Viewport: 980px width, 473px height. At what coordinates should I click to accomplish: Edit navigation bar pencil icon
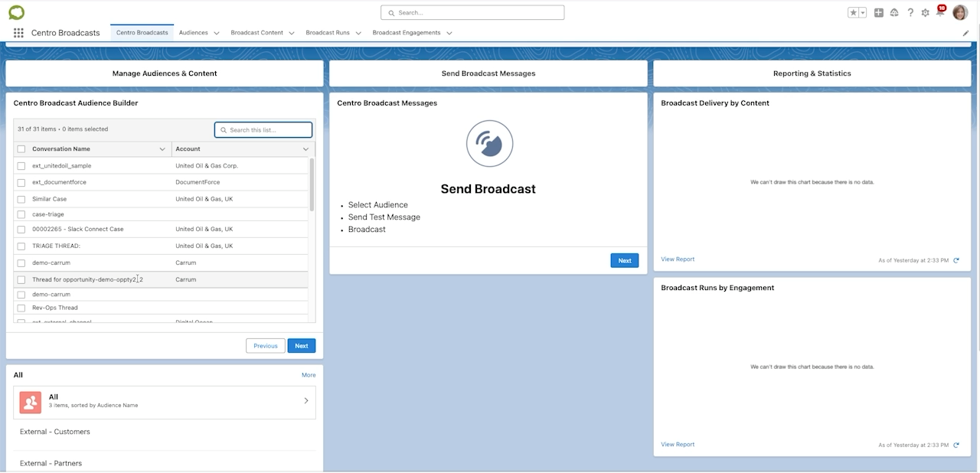coord(965,33)
